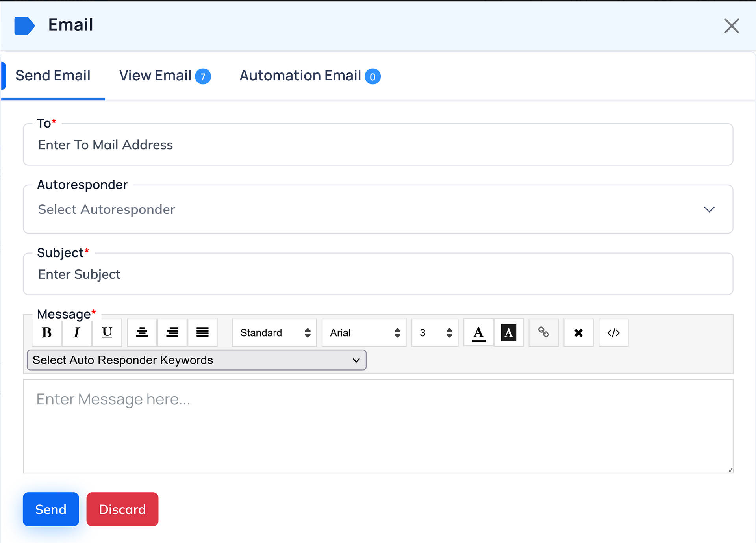This screenshot has width=756, height=543.
Task: Toggle italic text formatting
Action: click(77, 333)
